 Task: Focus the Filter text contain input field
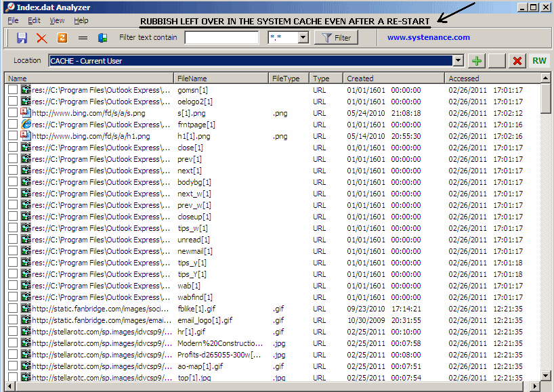click(221, 38)
